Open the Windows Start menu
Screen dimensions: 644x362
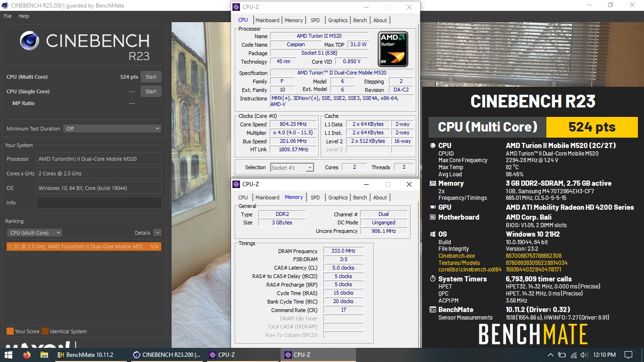(9, 354)
